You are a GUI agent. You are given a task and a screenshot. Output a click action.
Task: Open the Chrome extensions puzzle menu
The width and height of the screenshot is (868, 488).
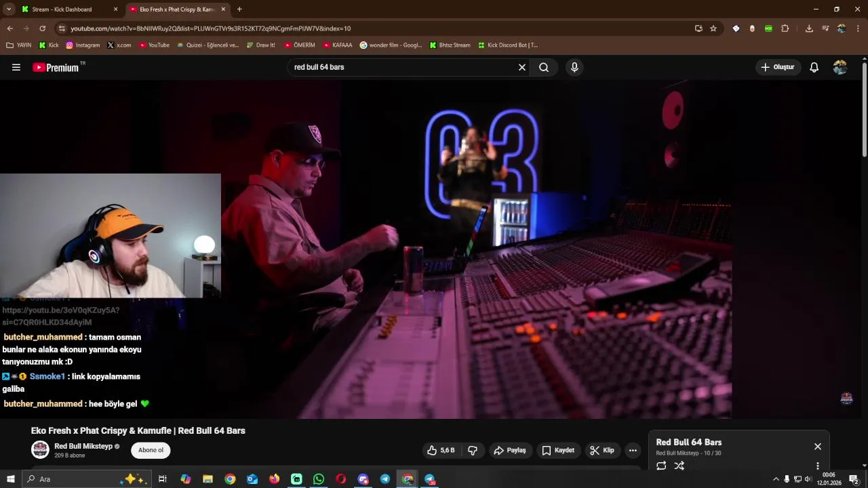(785, 28)
